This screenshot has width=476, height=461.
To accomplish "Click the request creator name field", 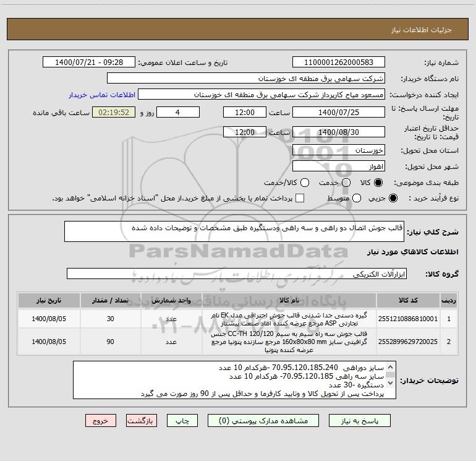I will click(x=261, y=95).
